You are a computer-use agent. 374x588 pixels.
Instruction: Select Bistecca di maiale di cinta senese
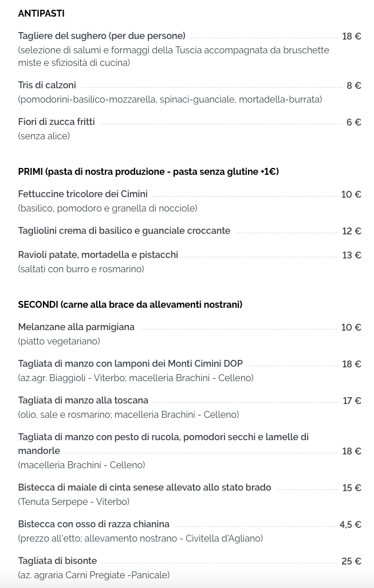145,488
